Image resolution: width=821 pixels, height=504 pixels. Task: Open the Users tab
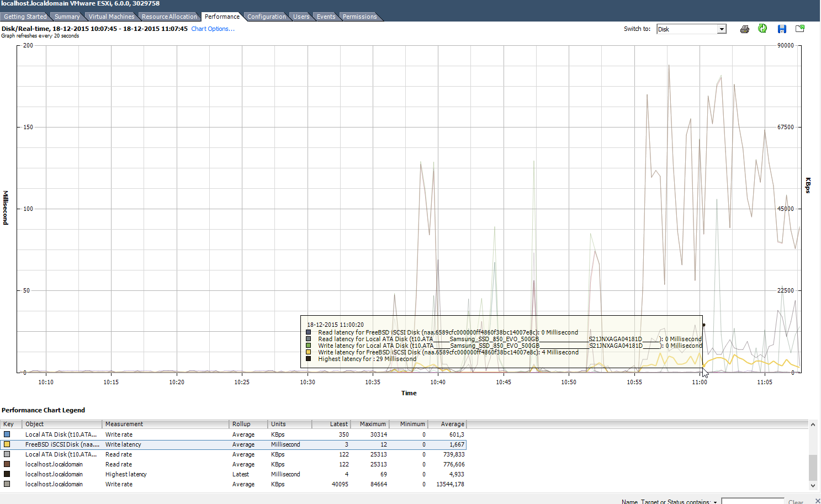tap(301, 17)
